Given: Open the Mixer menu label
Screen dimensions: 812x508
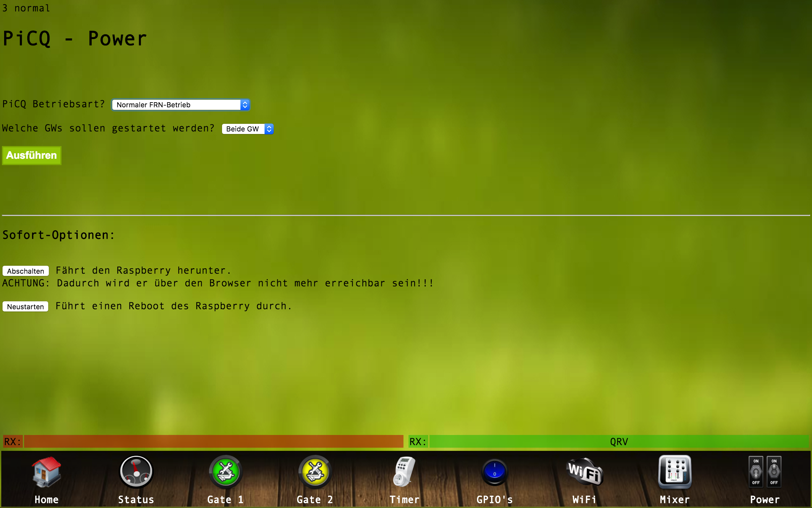Looking at the screenshot, I should tap(675, 500).
